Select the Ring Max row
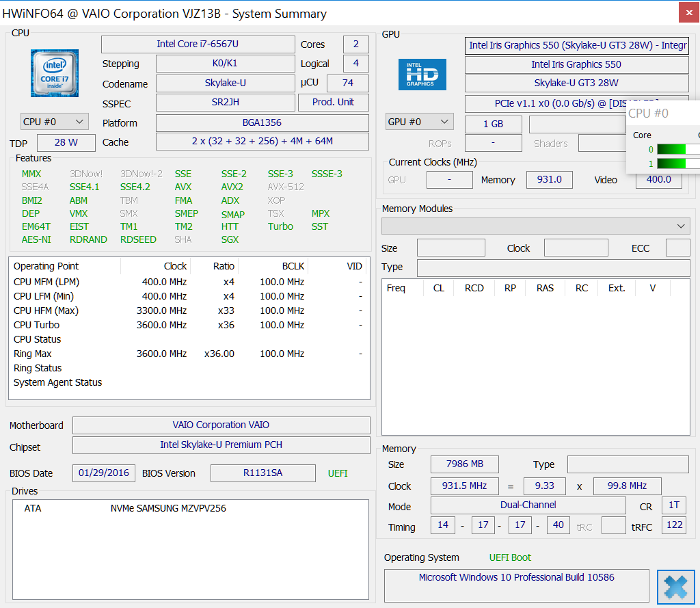 coord(189,354)
